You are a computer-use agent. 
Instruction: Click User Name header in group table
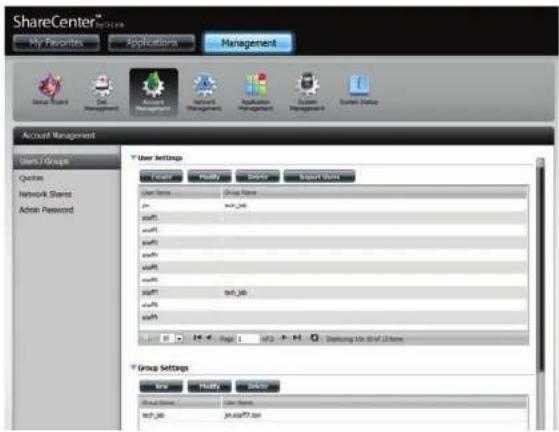click(x=375, y=403)
